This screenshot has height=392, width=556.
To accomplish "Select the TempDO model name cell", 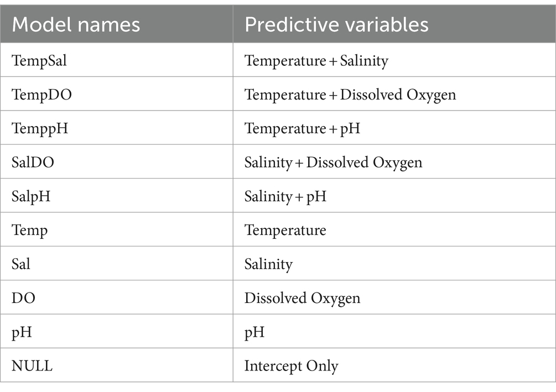I will point(117,94).
